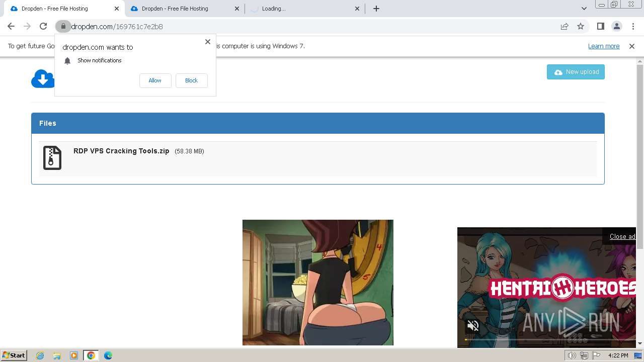Share this page via the share icon

565,26
